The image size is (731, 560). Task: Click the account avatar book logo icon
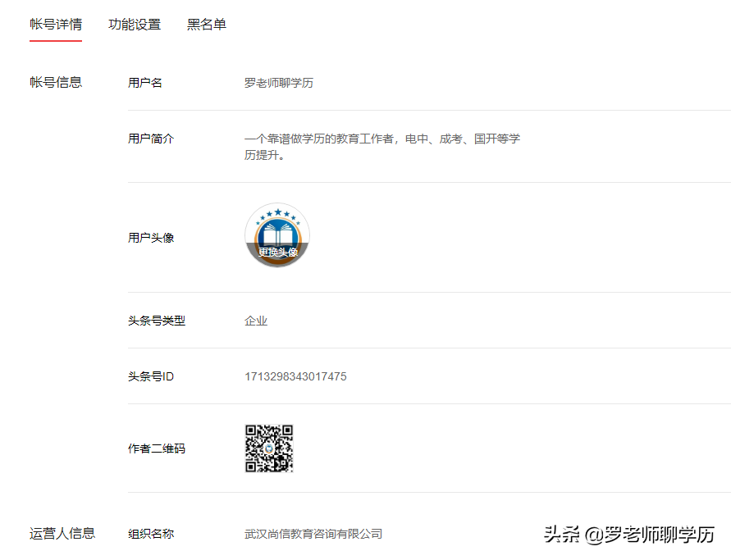(276, 232)
